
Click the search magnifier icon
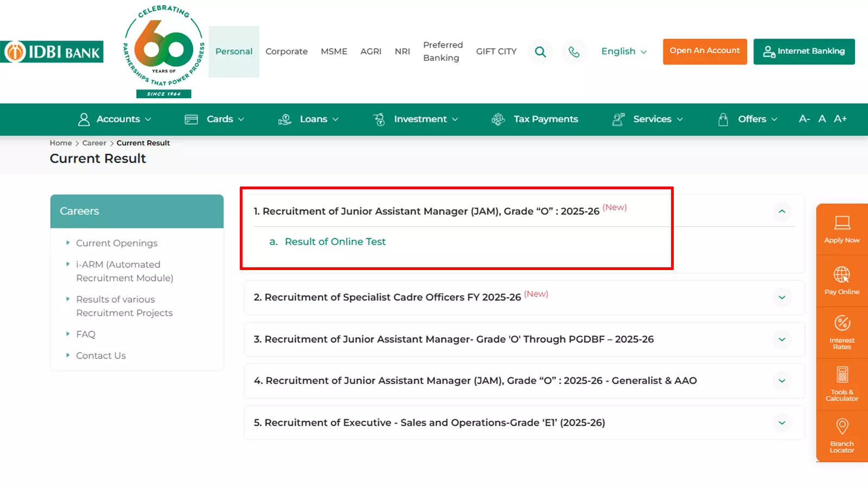click(540, 52)
